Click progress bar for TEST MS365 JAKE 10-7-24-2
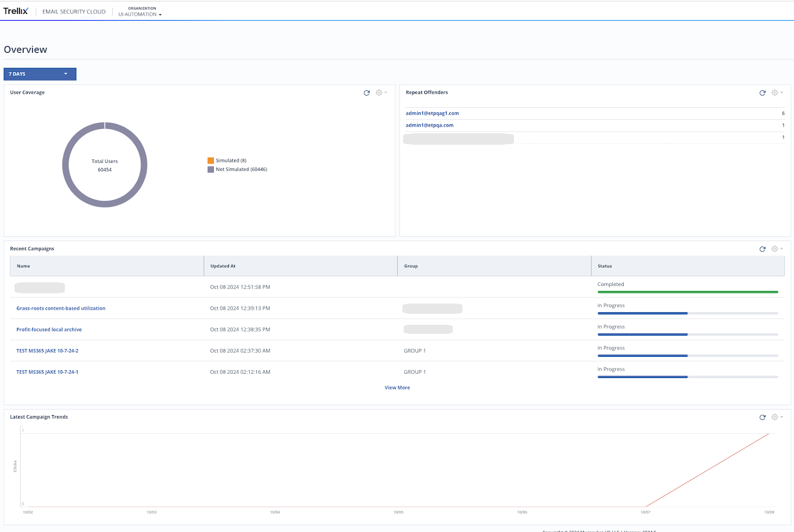This screenshot has height=532, width=794. click(x=688, y=356)
